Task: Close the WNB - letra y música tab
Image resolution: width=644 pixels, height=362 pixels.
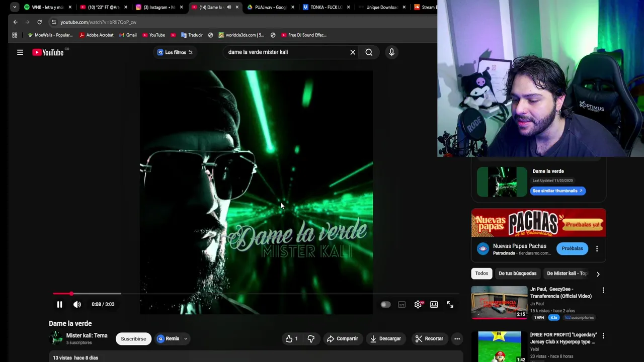Action: coord(70,7)
